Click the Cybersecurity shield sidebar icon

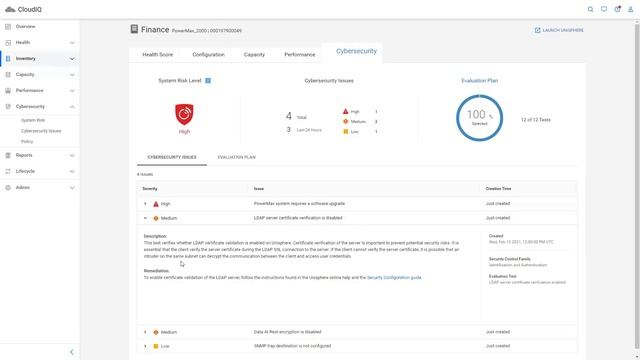[8, 107]
